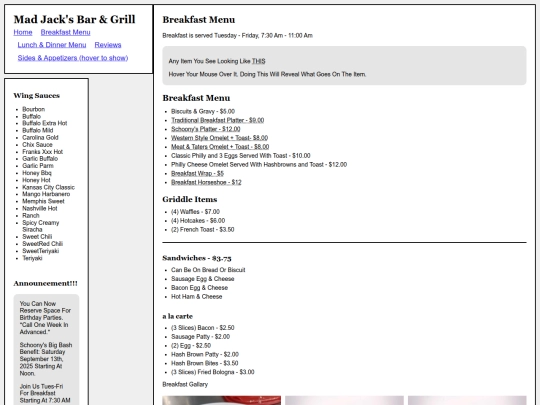Click Kansas City Classic wing sauce

48,187
